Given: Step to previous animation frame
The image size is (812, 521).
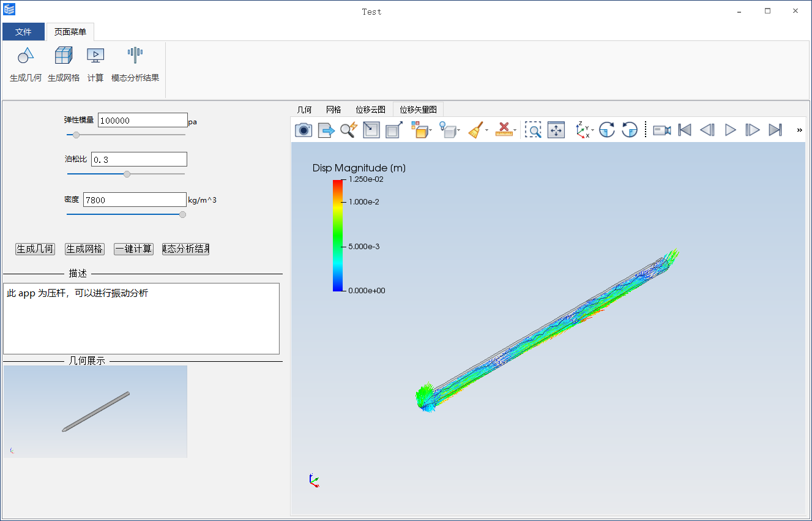Looking at the screenshot, I should [707, 130].
